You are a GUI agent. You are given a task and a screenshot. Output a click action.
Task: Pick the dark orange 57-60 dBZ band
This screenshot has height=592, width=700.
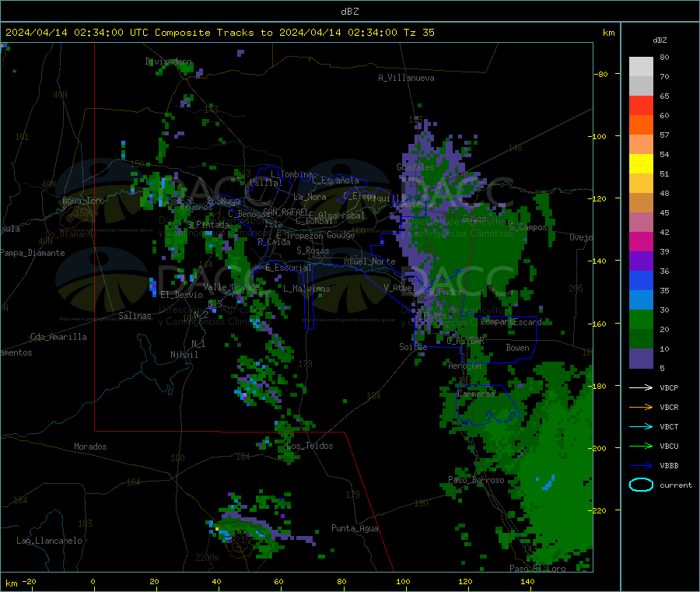641,125
